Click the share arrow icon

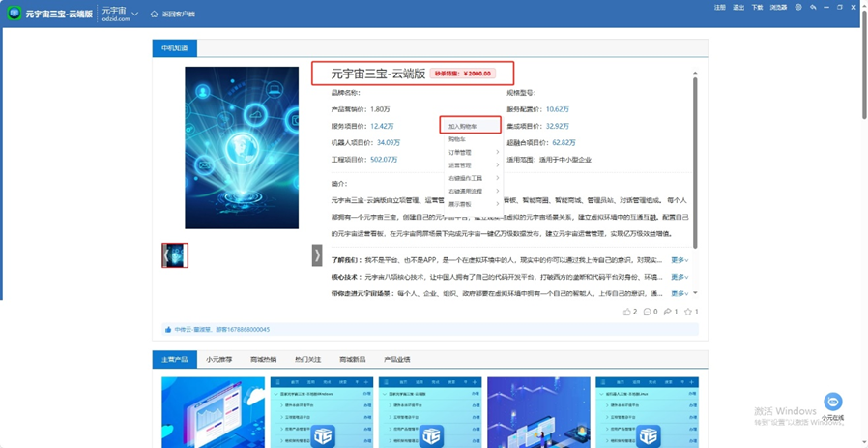coord(668,312)
